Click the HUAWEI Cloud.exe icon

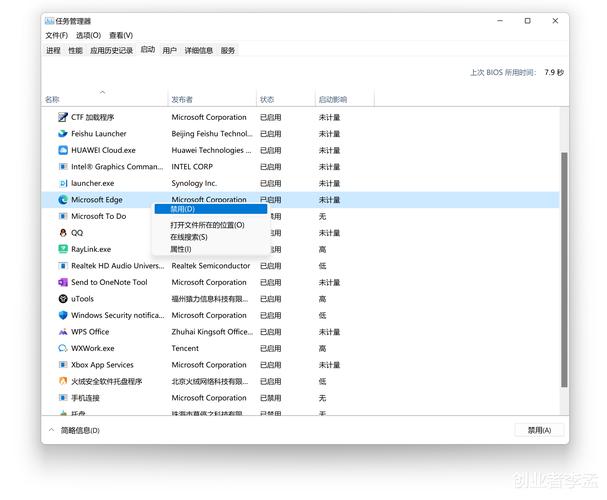(x=63, y=150)
